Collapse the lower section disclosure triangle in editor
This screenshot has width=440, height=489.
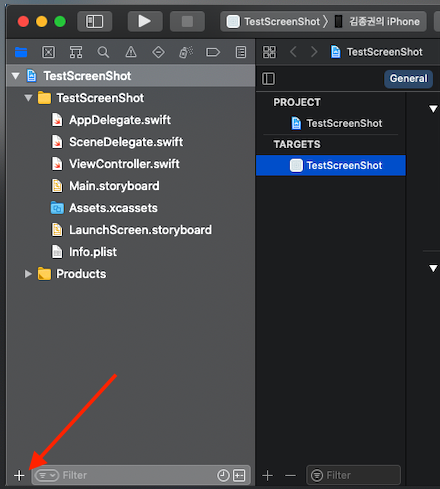[x=433, y=268]
